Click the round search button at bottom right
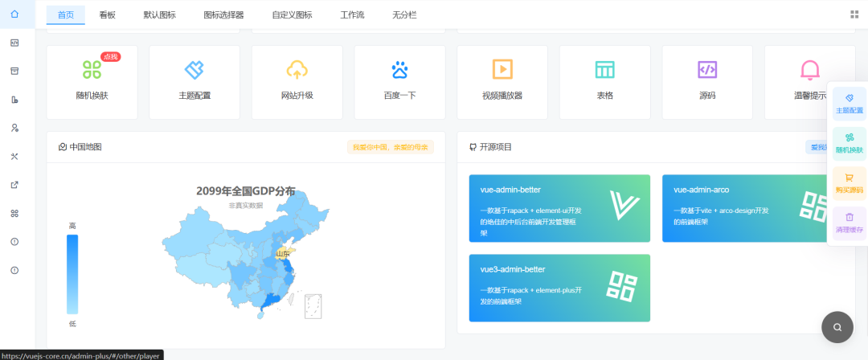The width and height of the screenshot is (868, 360). pos(837,327)
